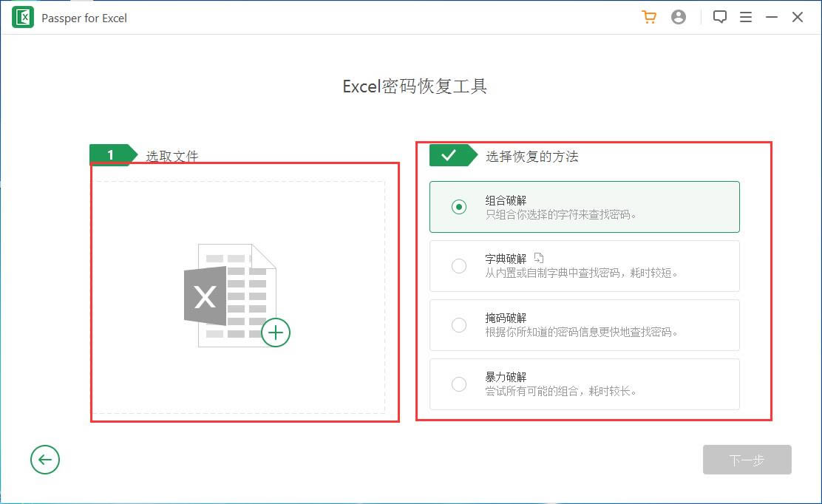Click description 只组合你选择的字符来查找密码。
822x504 pixels.
(561, 215)
